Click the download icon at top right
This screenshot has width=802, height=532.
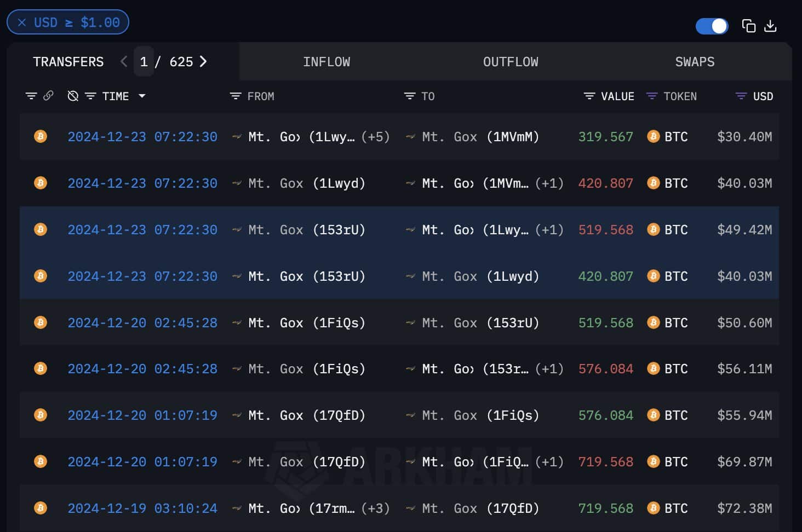[770, 26]
